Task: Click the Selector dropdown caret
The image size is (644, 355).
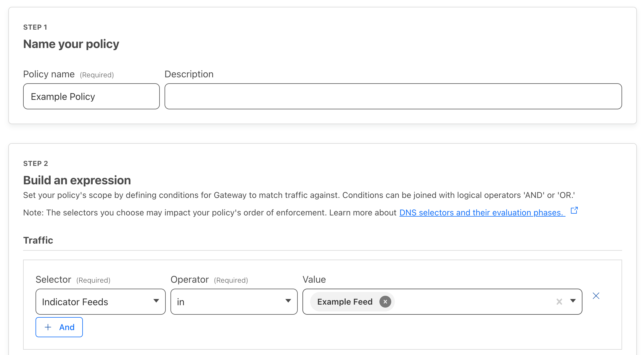Action: pos(156,301)
